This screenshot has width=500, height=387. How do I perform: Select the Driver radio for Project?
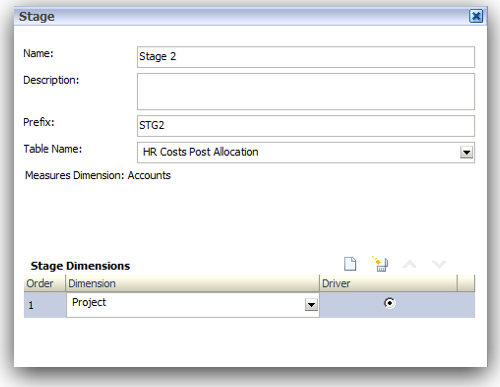pos(389,303)
